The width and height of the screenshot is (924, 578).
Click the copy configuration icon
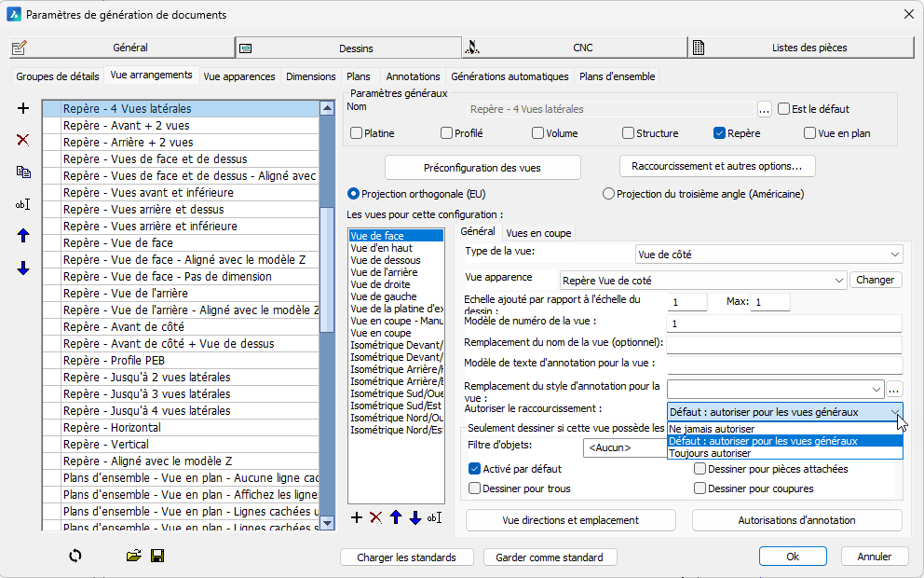pyautogui.click(x=23, y=172)
